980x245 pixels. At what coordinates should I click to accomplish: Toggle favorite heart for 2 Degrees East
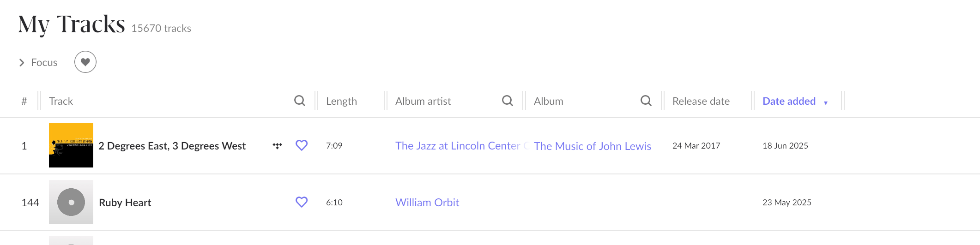[x=302, y=145]
